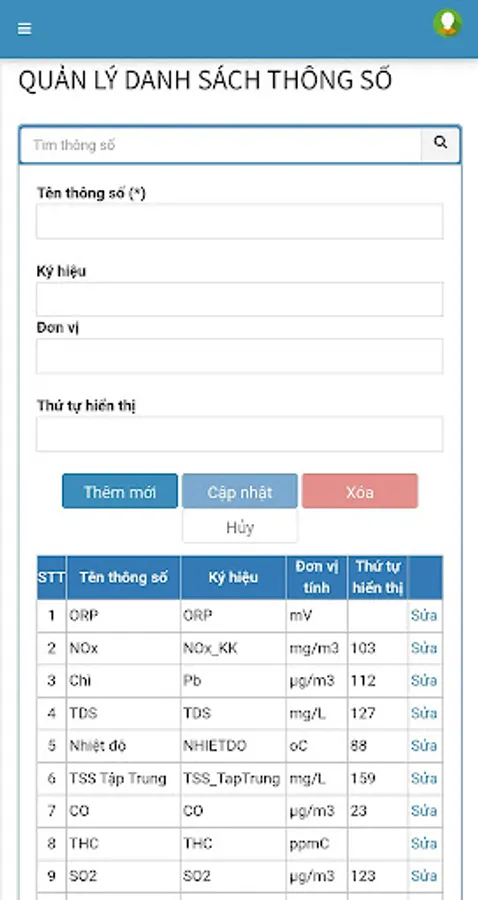Viewport: 478px width, 900px height.
Task: Click the Ký hiệu input field
Action: click(239, 299)
